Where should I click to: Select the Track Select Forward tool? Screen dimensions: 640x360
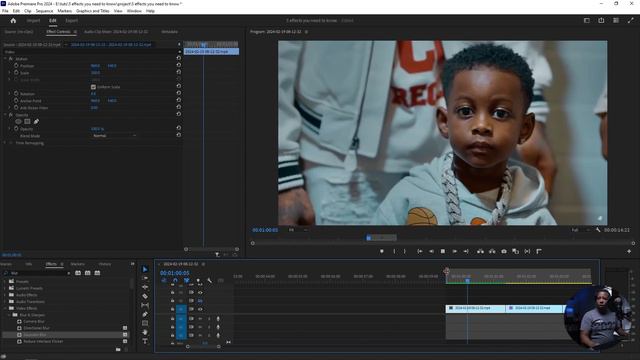click(x=145, y=278)
